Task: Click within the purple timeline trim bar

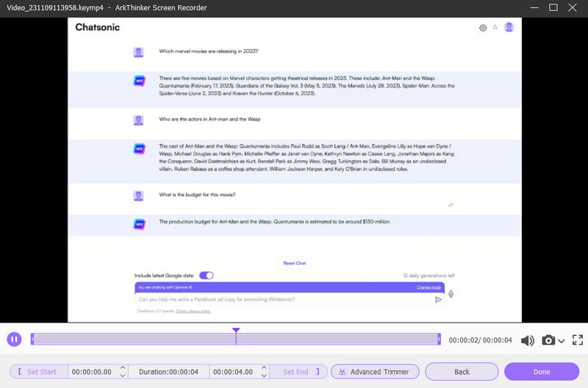Action: point(235,339)
